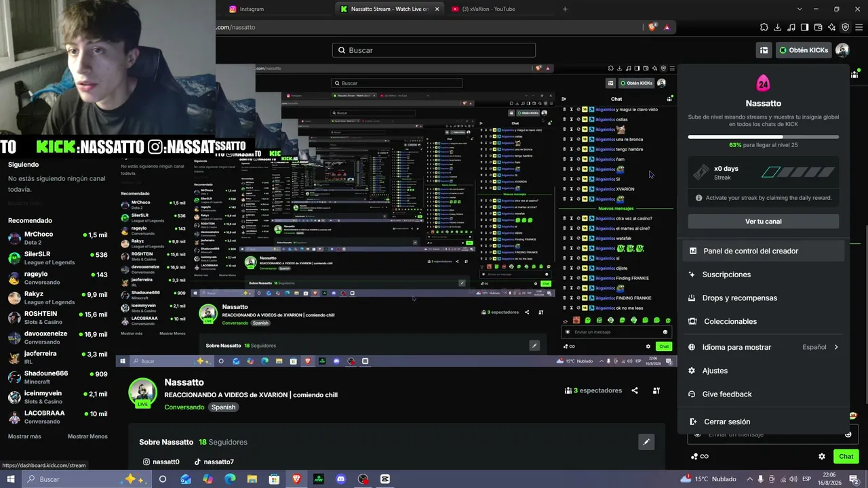Open Panel de control del creador
Viewport: 868px width, 488px height.
(764, 251)
